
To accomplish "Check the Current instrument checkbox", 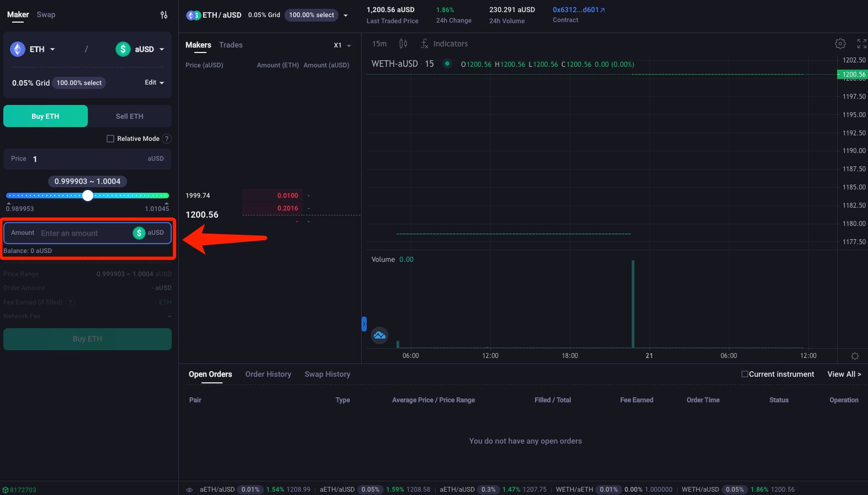I will pyautogui.click(x=745, y=374).
